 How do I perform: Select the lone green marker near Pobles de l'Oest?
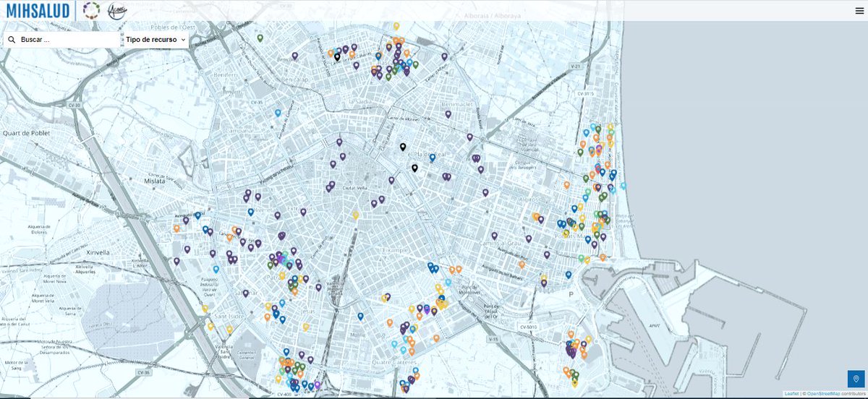click(260, 38)
